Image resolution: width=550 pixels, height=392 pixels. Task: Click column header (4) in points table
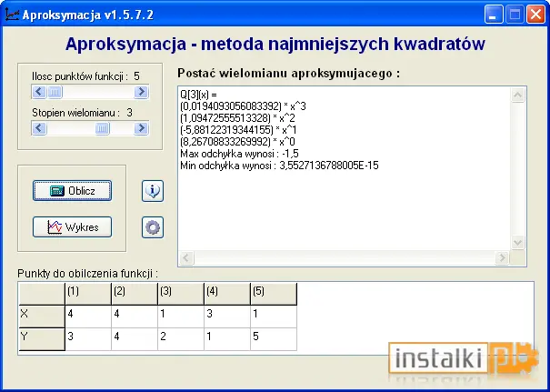[227, 294]
